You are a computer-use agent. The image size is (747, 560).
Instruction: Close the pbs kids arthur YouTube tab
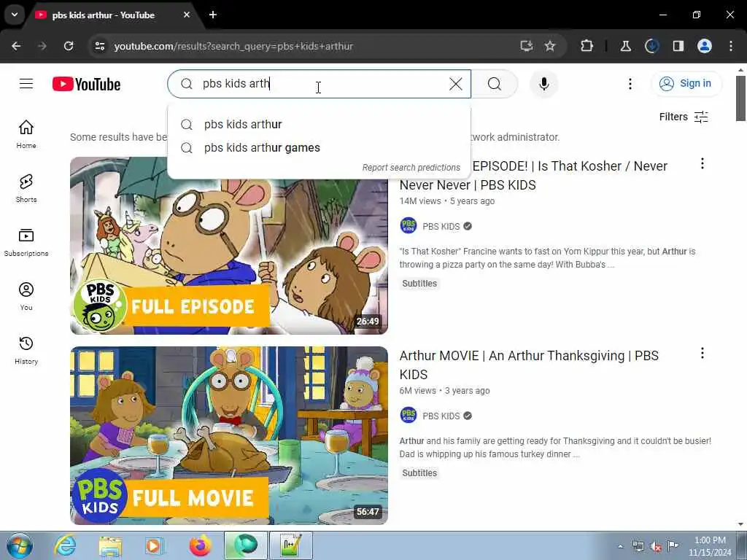point(187,15)
